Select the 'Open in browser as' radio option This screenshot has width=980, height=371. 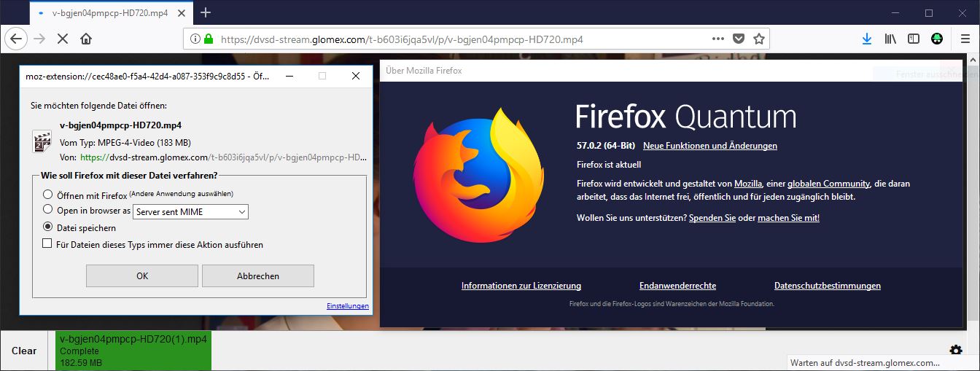[48, 210]
